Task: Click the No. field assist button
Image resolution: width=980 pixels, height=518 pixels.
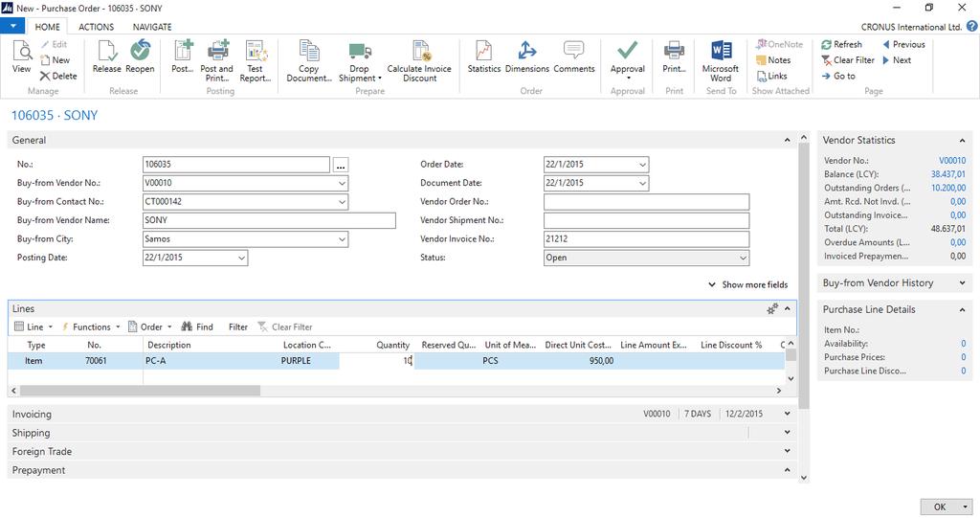Action: tap(341, 165)
